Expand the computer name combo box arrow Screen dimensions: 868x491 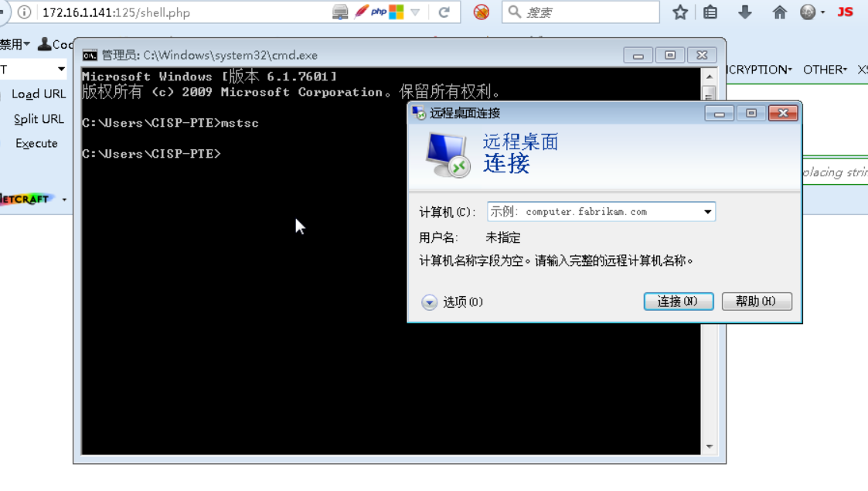click(707, 212)
